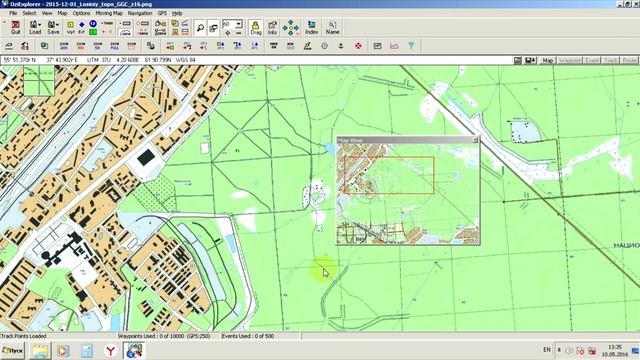Viewport: 640px width, 360px height.
Task: Click the map scroll arrows control
Action: click(x=291, y=27)
